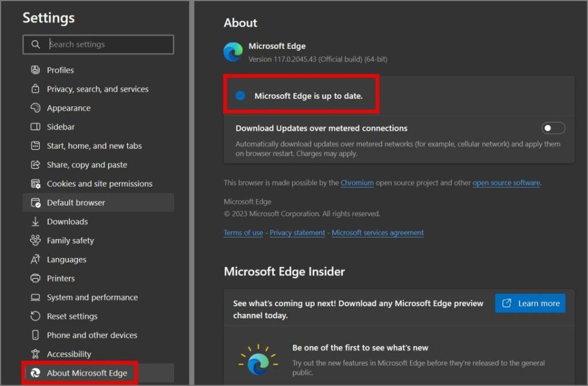Click 'Be one of the first to see what's new'

pos(361,348)
